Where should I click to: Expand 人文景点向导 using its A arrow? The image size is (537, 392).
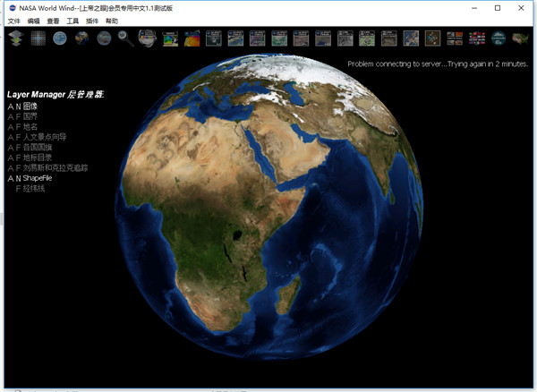[11, 137]
